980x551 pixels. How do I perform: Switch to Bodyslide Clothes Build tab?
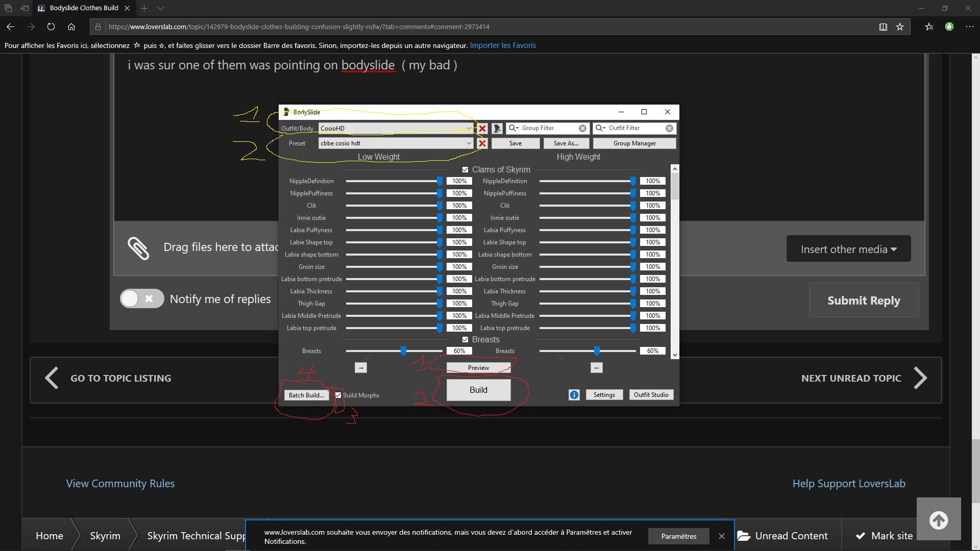pyautogui.click(x=84, y=8)
